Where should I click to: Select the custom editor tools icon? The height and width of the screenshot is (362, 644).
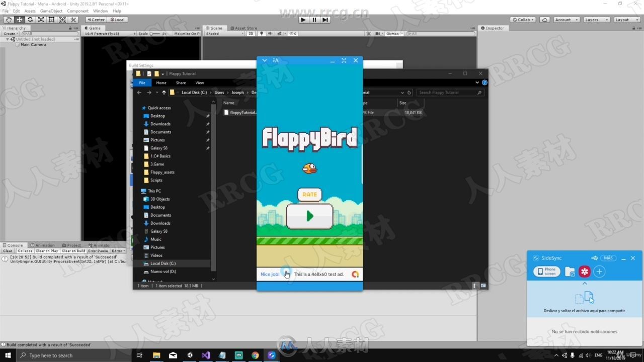[x=73, y=20]
